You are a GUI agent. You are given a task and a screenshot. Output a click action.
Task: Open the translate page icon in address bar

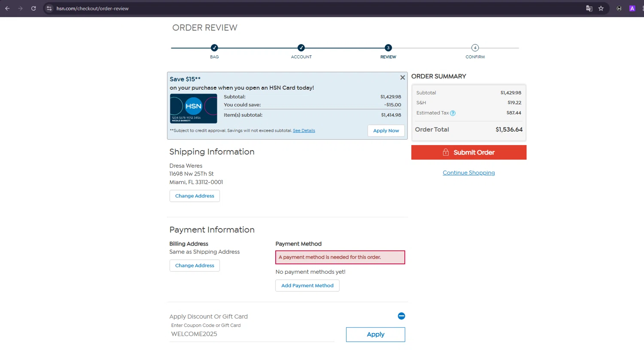point(589,8)
